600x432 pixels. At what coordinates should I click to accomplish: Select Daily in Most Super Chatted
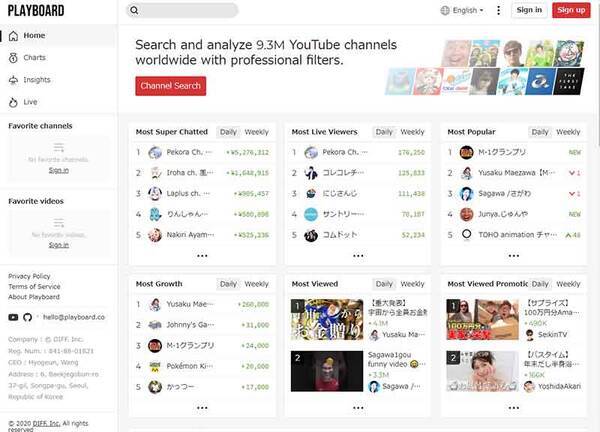[x=228, y=132]
